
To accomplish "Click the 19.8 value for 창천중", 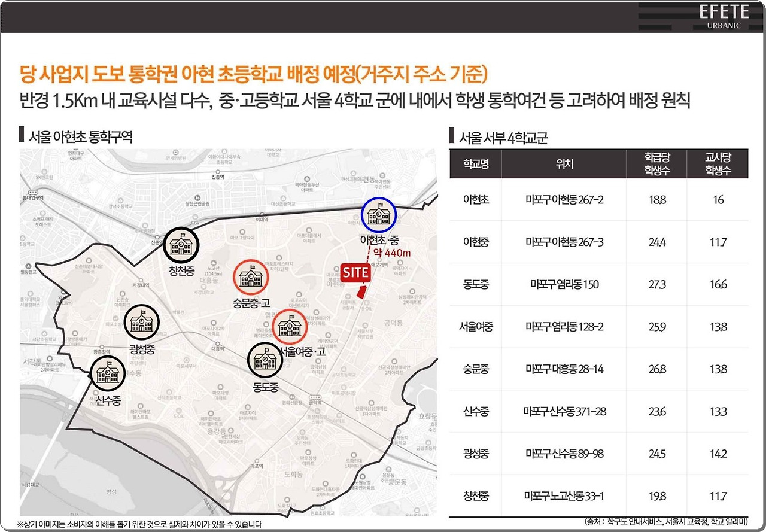I will [x=657, y=496].
